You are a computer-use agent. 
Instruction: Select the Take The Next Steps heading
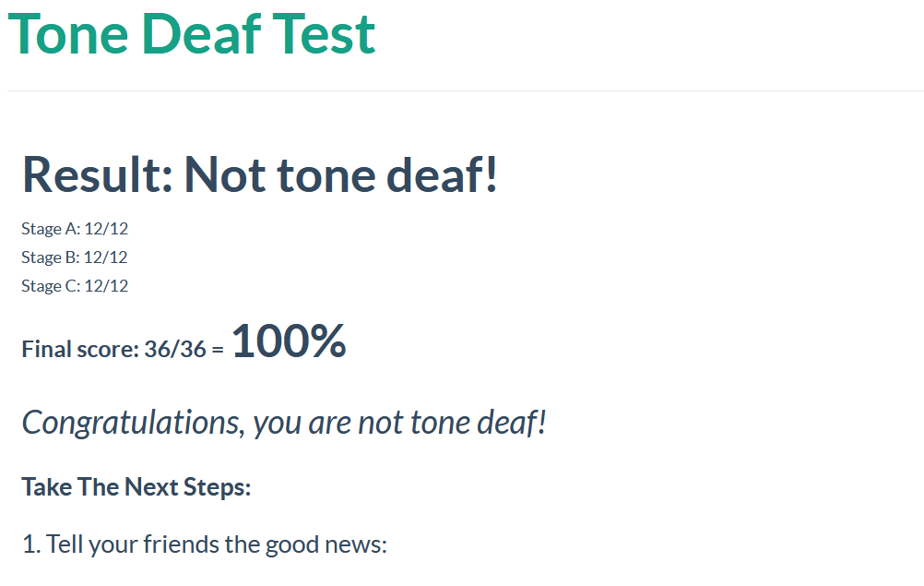click(136, 487)
